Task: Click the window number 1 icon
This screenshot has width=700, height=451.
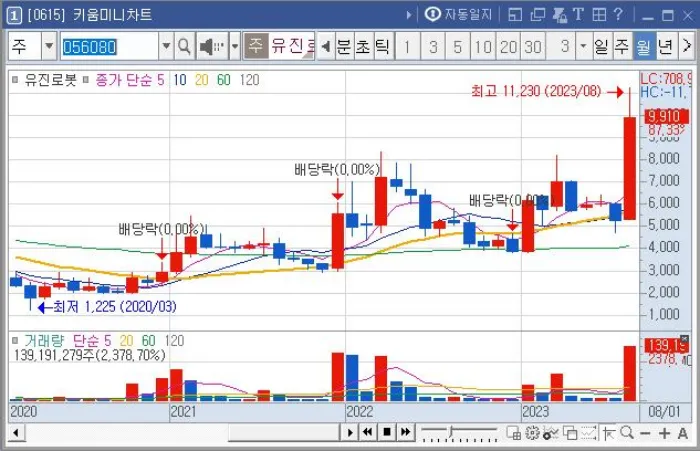Action: click(14, 16)
